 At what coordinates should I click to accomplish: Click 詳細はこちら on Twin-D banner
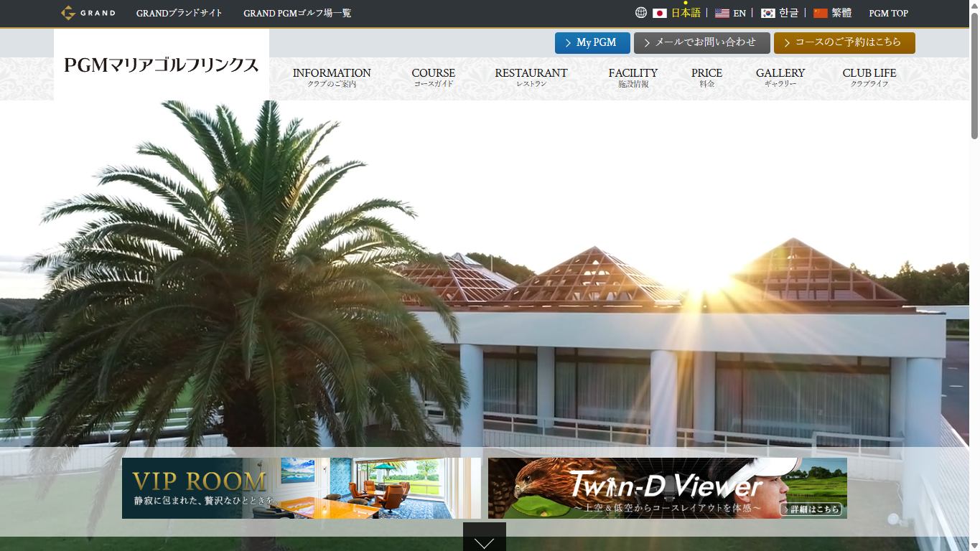pos(811,509)
